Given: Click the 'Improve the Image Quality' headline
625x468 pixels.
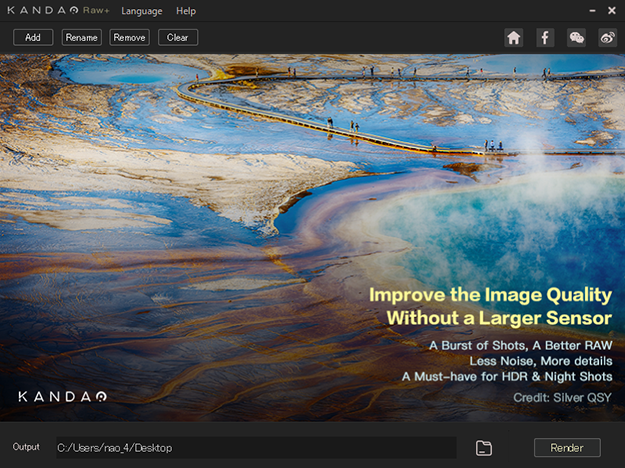Looking at the screenshot, I should pyautogui.click(x=490, y=295).
